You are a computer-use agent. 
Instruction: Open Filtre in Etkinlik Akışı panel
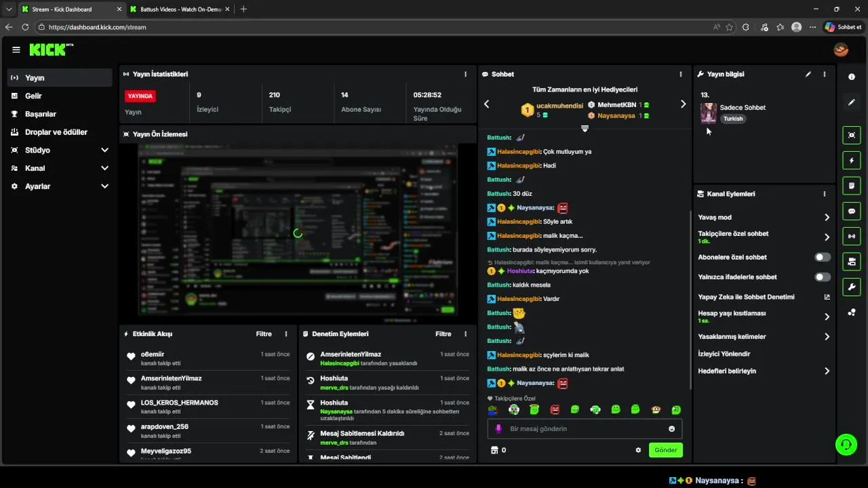(x=264, y=334)
